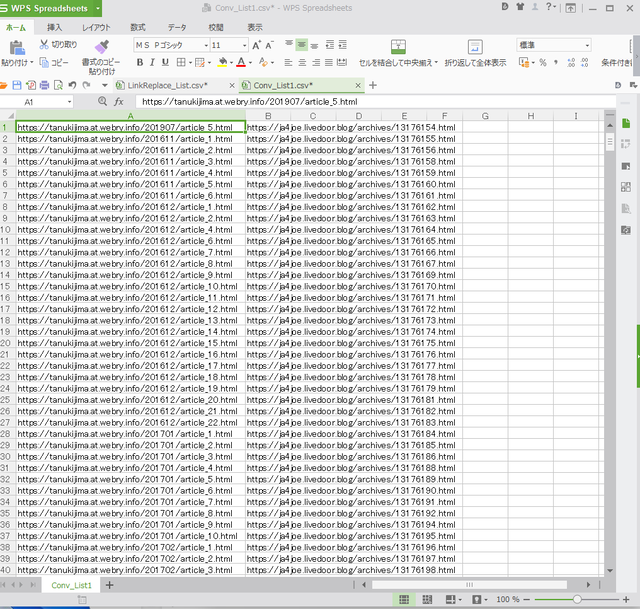Expand the merge and center dropdown arrow
640x609 pixels.
tap(436, 62)
